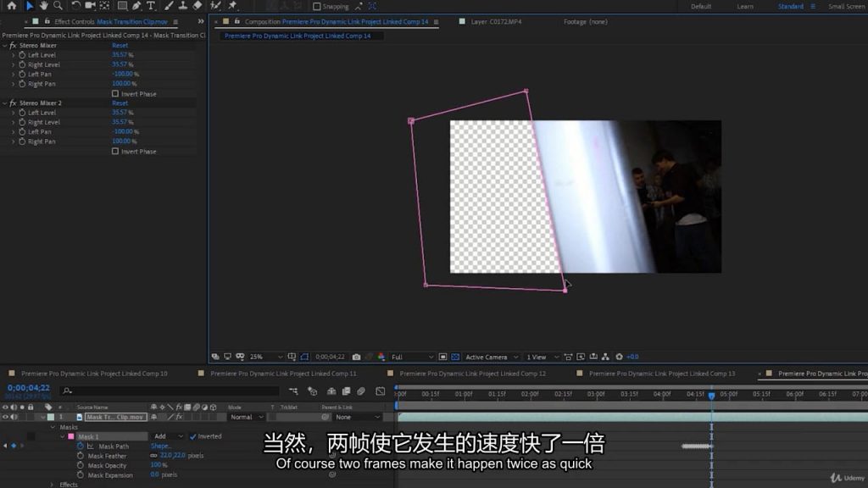Open the Graph Editor in the timeline

click(381, 391)
